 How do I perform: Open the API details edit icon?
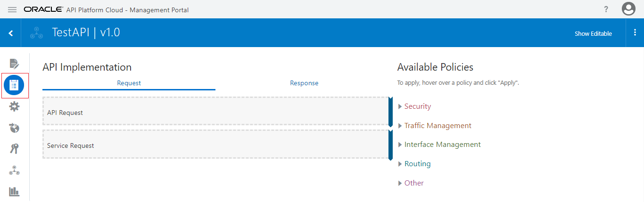[14, 64]
